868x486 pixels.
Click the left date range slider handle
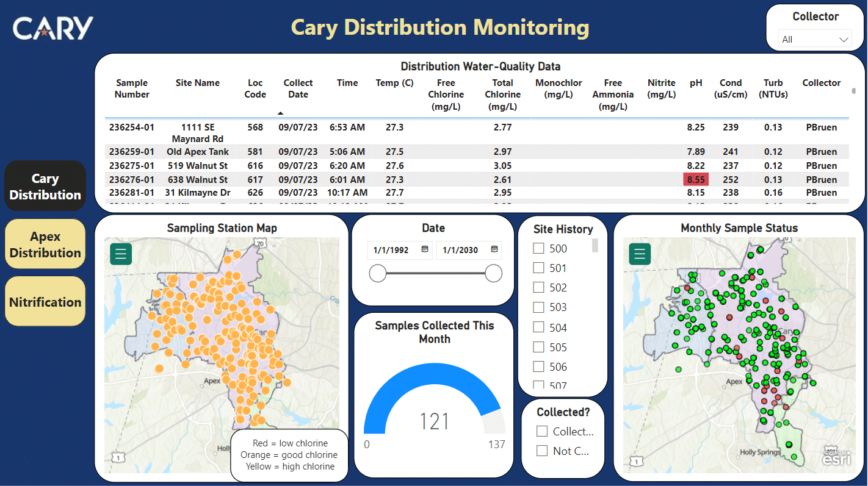pos(378,274)
